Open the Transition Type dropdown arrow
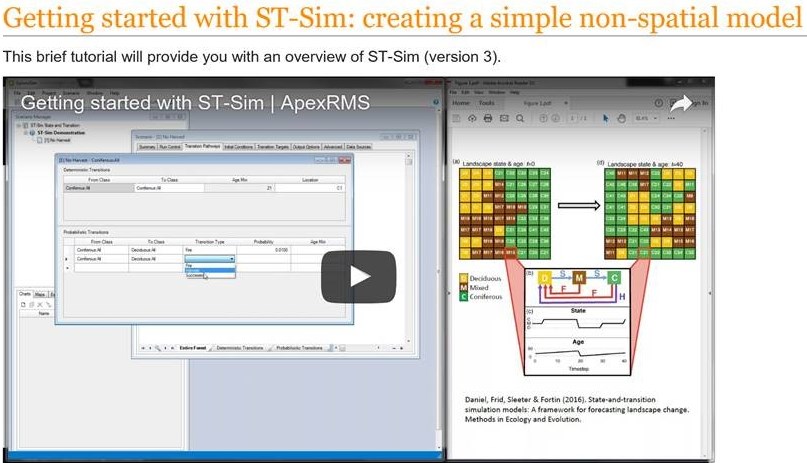 coord(232,259)
